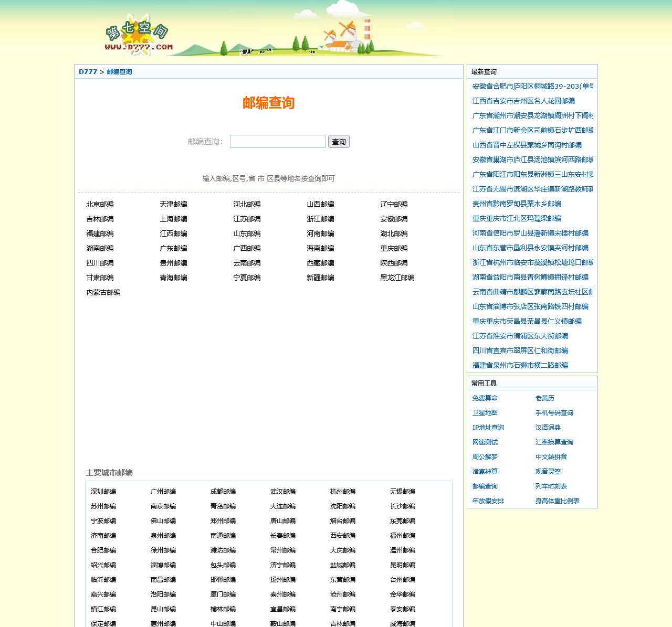Open 周公解梦 tool link
Image resolution: width=672 pixels, height=627 pixels.
[485, 456]
